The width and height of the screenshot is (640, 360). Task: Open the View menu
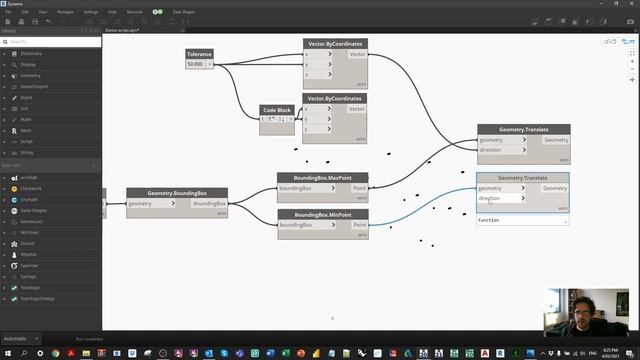click(43, 12)
